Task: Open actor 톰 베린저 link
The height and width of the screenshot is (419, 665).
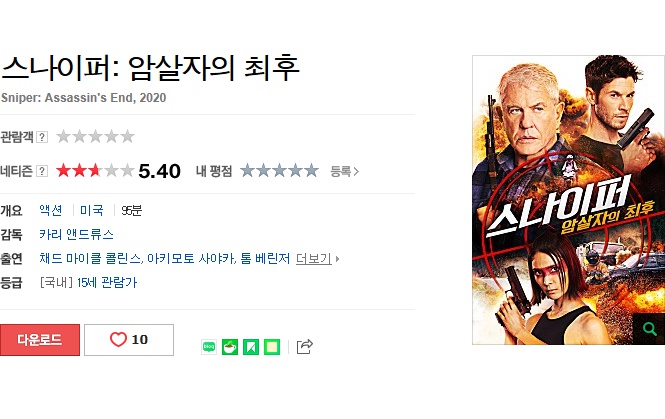Action: (x=265, y=258)
